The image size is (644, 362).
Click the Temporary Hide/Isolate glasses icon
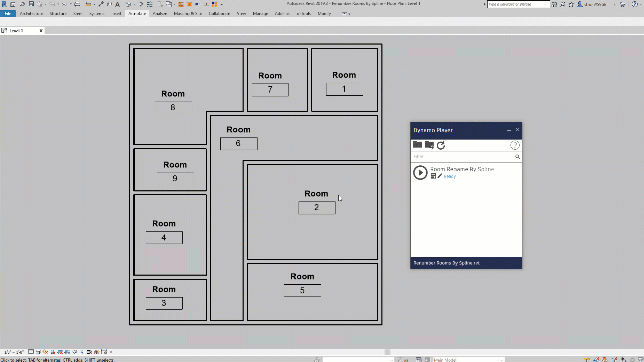tap(75, 352)
